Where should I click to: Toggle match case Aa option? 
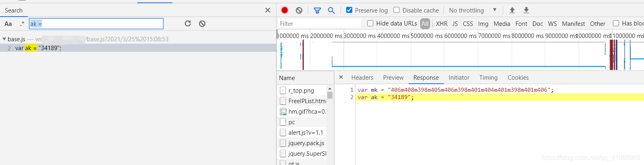[8, 24]
